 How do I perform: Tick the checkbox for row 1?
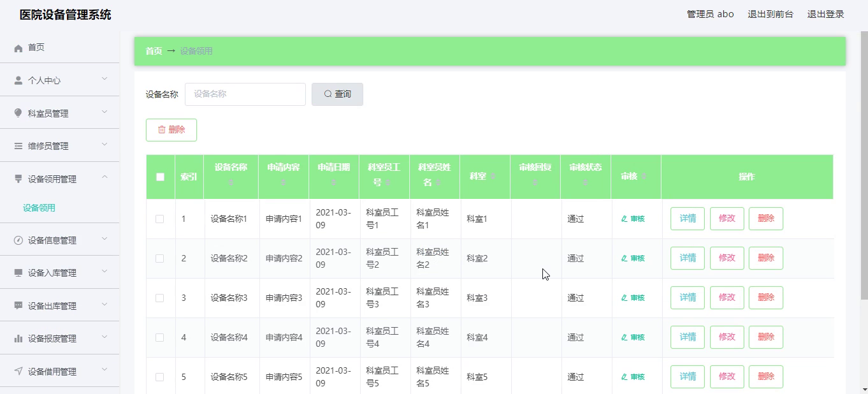pos(159,219)
